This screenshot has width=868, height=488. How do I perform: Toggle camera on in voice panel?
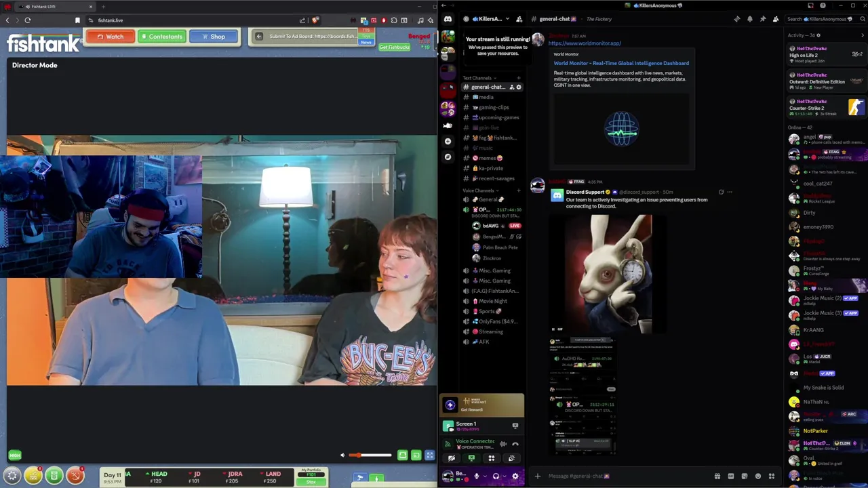coord(452,458)
